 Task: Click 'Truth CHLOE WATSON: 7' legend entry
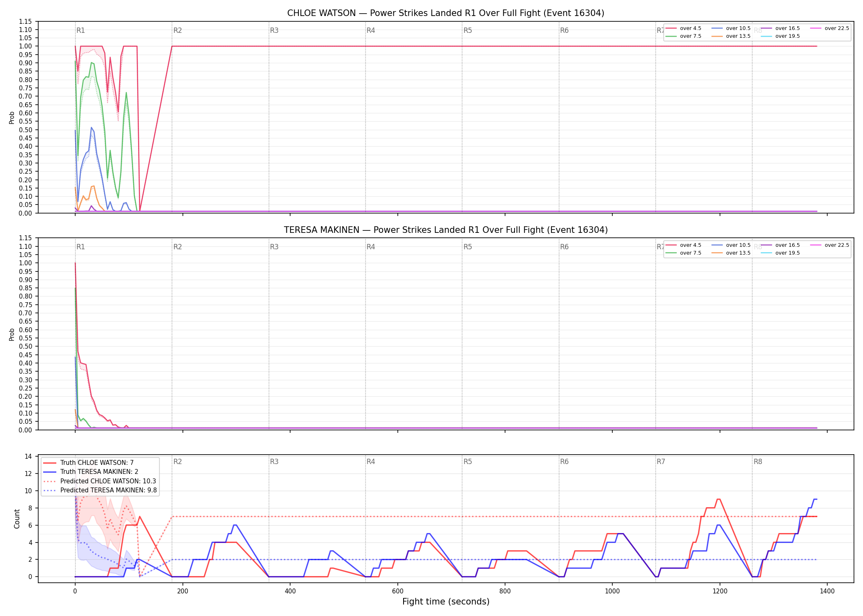point(88,463)
